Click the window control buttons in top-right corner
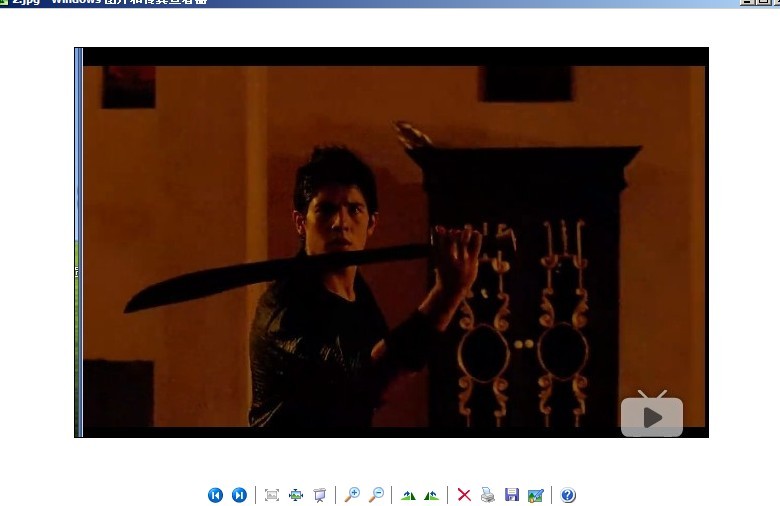 click(x=759, y=3)
